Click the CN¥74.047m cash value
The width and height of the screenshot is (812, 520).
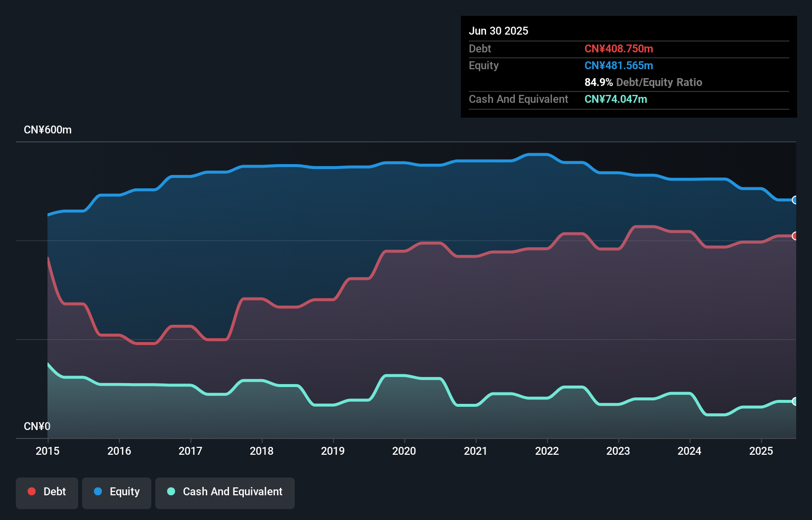pos(615,99)
